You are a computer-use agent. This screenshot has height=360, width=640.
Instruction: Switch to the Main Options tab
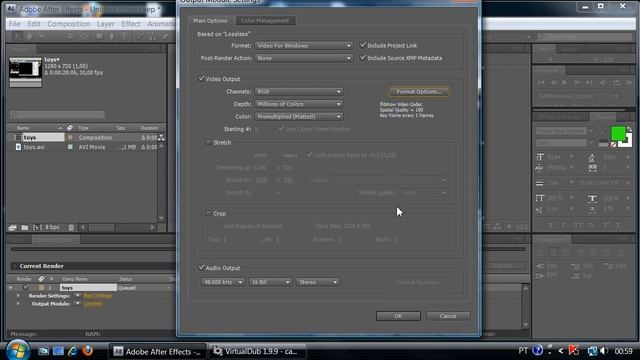(x=210, y=20)
